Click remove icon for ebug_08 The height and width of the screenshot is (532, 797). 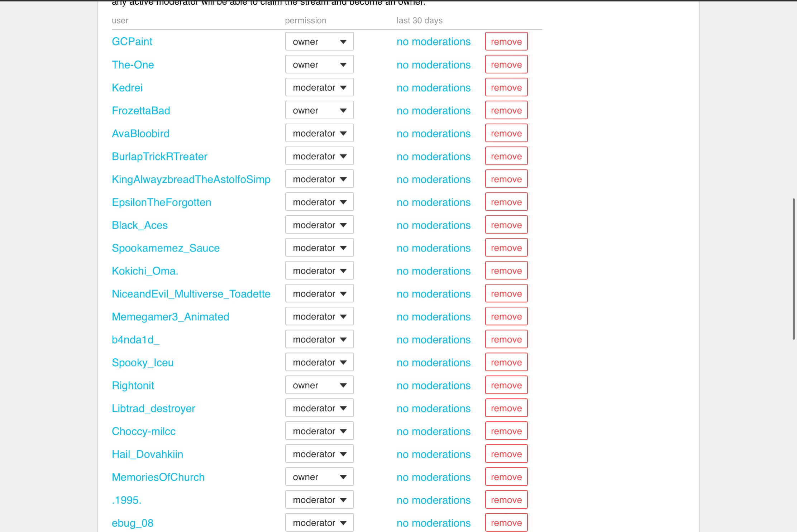506,522
